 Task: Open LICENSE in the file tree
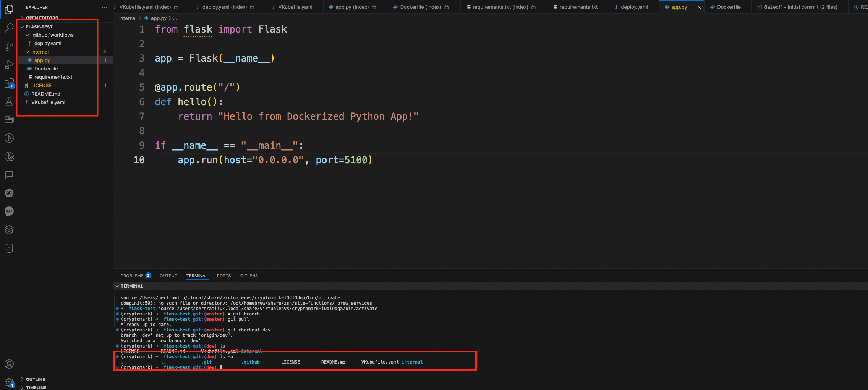tap(66, 85)
